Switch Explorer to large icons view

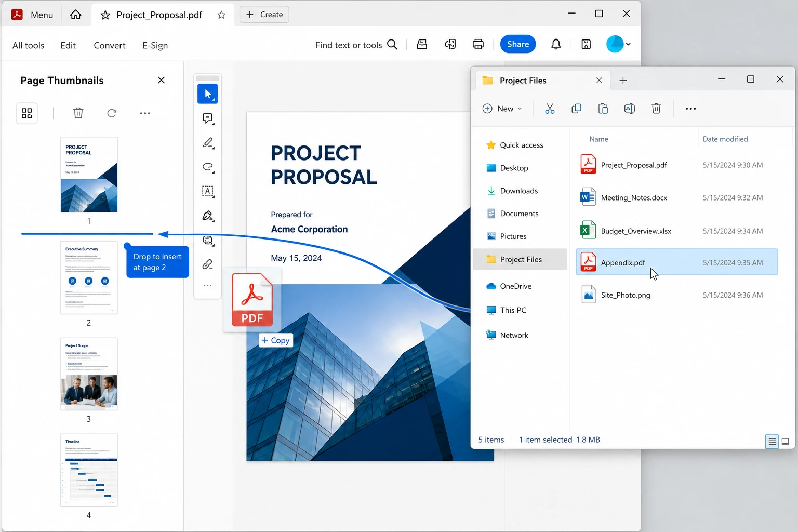pyautogui.click(x=786, y=442)
